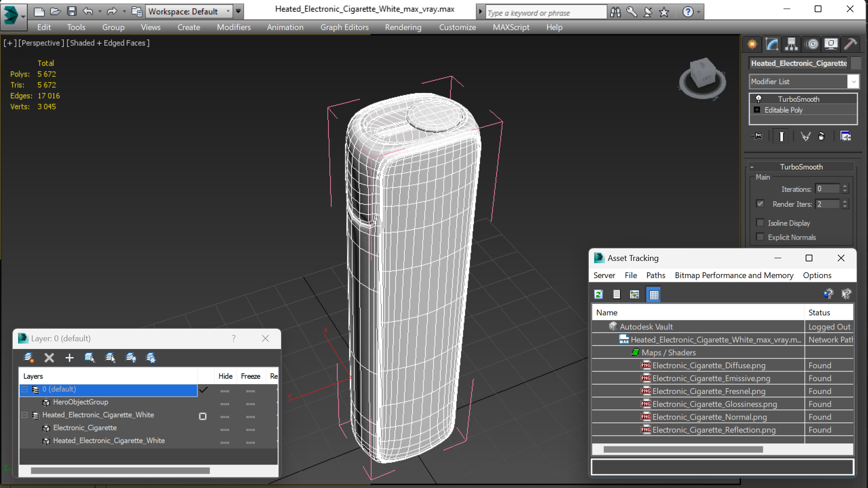Click the Pin Stack icon
Image resolution: width=868 pixels, height=488 pixels.
[x=757, y=136]
